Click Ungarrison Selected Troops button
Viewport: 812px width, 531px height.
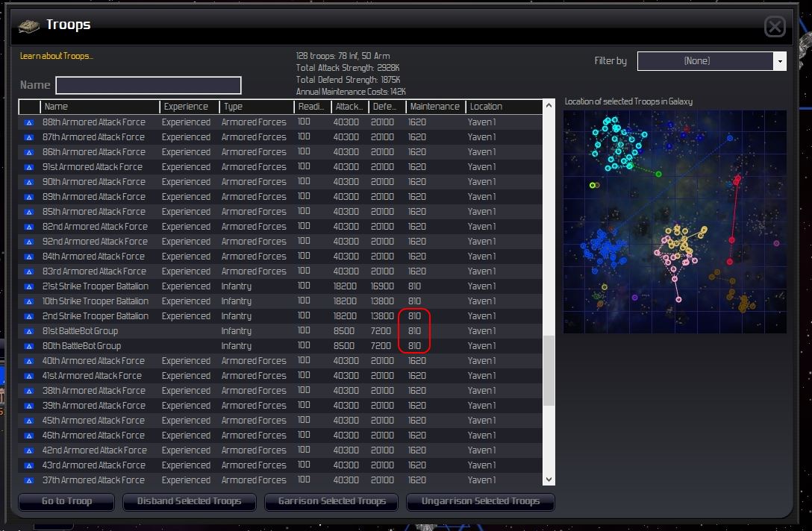(480, 501)
